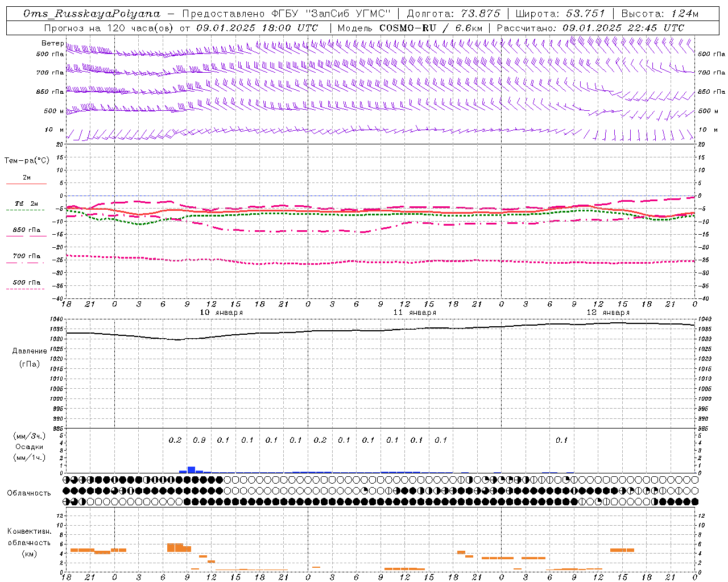Click the '11 января' date label

coord(415,313)
